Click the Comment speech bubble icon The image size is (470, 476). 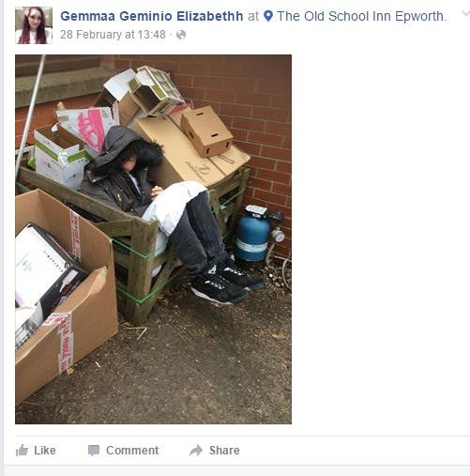[94, 451]
